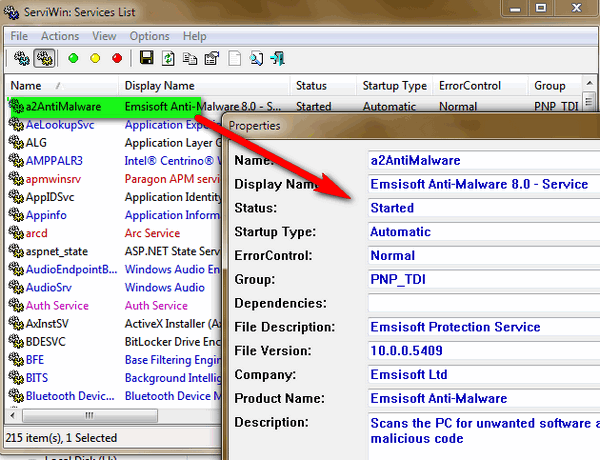Viewport: 600px width, 460px height.
Task: Open the View menu
Action: (x=104, y=36)
